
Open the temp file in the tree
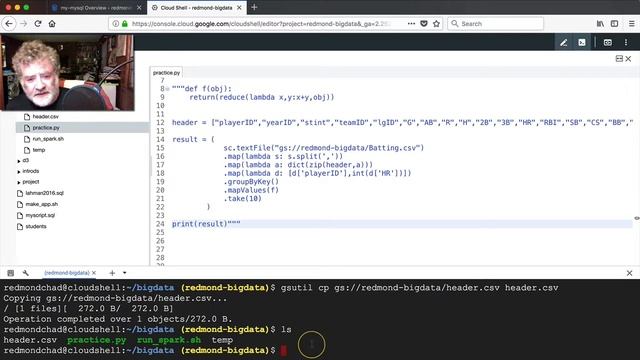click(39, 150)
